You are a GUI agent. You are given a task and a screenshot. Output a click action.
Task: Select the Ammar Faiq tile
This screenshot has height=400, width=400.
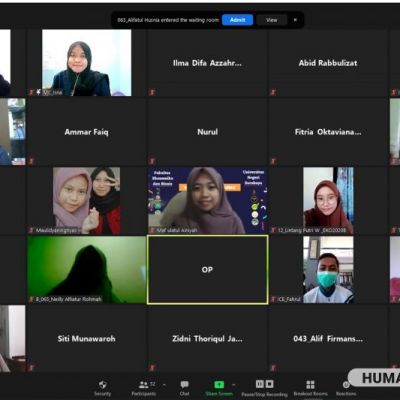86,132
